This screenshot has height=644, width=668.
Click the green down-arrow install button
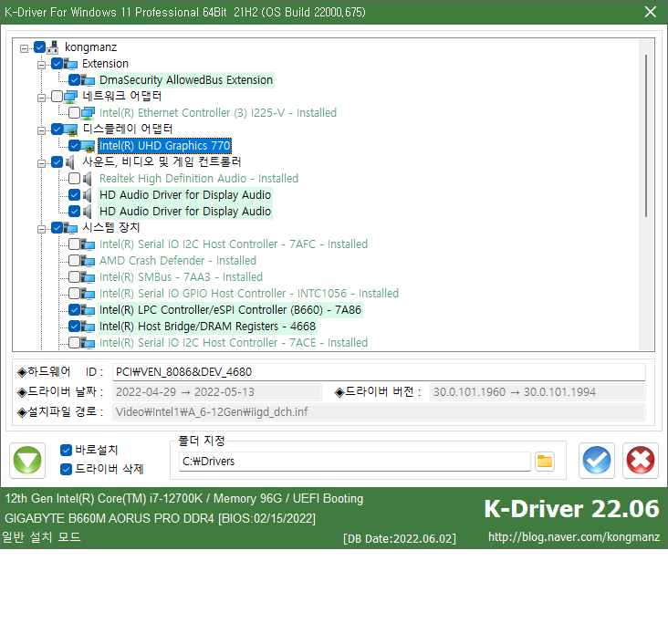click(x=27, y=461)
